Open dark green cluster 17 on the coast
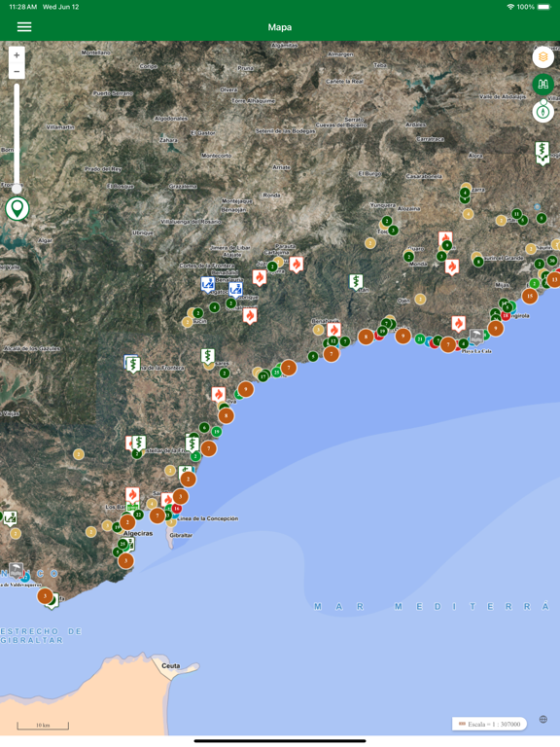Viewport: 560px width, 747px height. click(x=262, y=376)
